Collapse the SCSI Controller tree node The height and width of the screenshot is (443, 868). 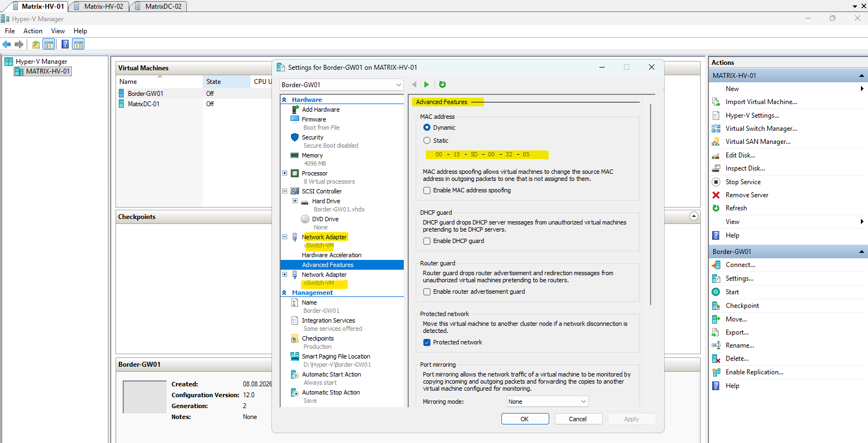tap(284, 191)
